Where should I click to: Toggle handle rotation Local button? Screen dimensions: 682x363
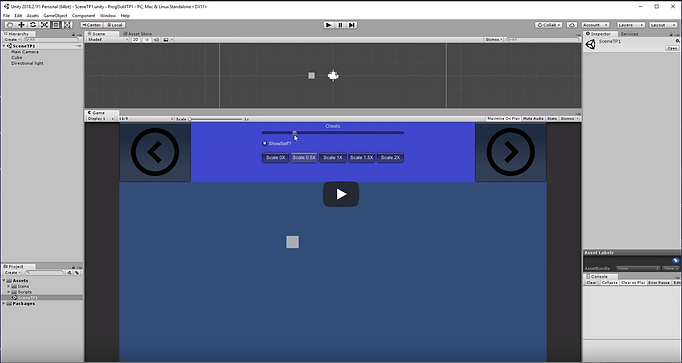pos(114,25)
